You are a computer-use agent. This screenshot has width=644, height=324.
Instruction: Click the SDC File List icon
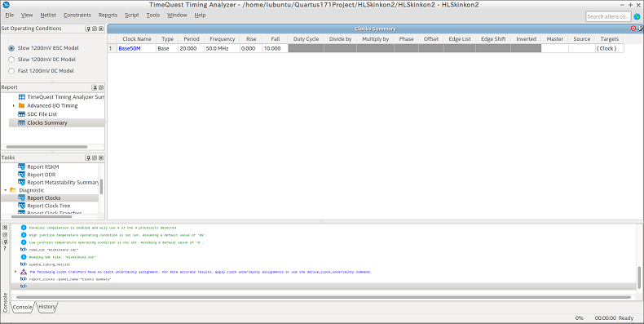point(22,114)
